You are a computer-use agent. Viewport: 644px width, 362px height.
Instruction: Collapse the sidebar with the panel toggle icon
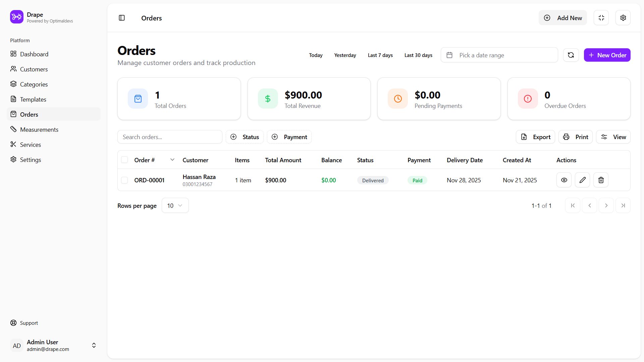pos(121,18)
